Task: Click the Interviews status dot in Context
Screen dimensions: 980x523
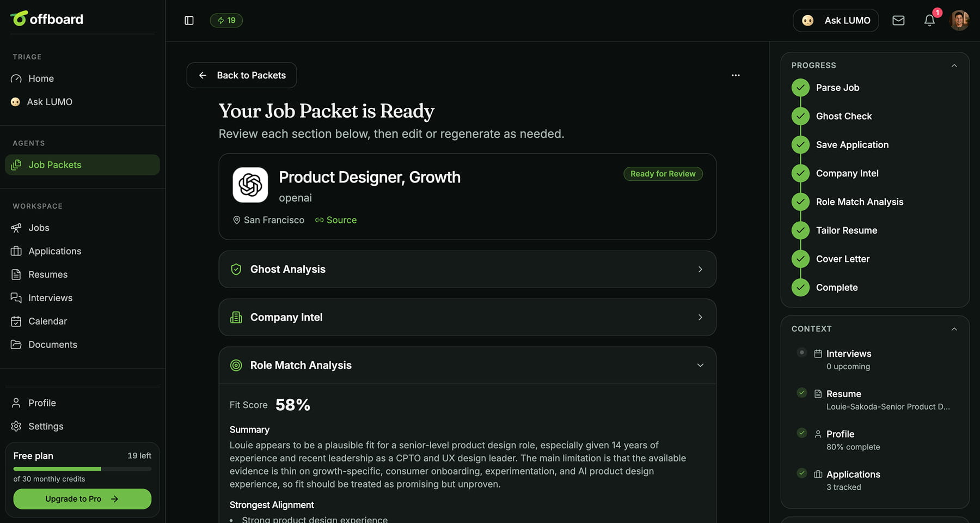Action: coord(801,352)
